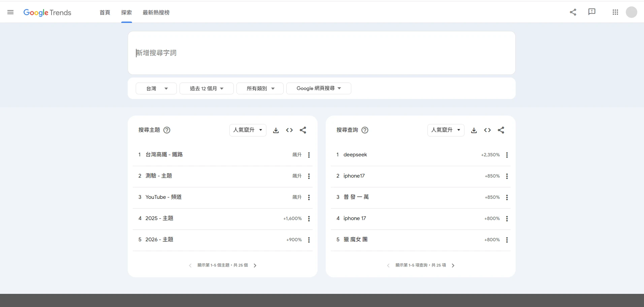The width and height of the screenshot is (644, 307).
Task: Open the 過去 12 個月 time range selector
Action: pyautogui.click(x=206, y=88)
